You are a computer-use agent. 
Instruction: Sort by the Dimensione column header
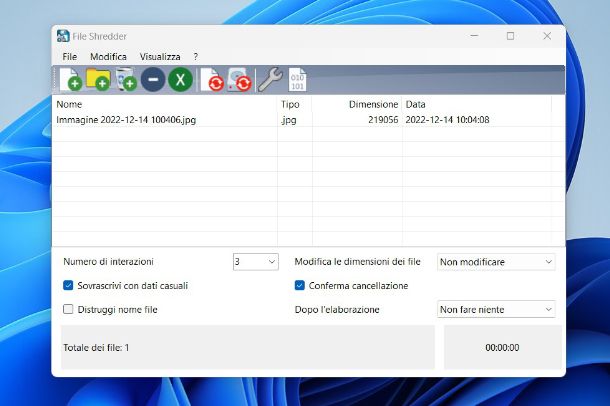tap(357, 104)
